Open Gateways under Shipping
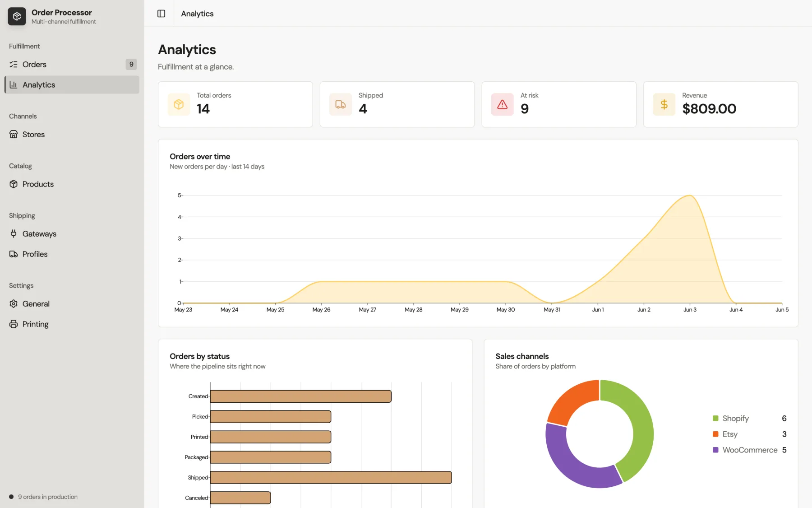 coord(72,234)
